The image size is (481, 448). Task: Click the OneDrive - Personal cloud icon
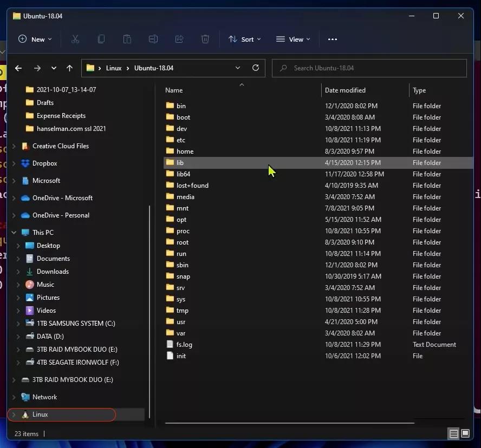tap(25, 215)
